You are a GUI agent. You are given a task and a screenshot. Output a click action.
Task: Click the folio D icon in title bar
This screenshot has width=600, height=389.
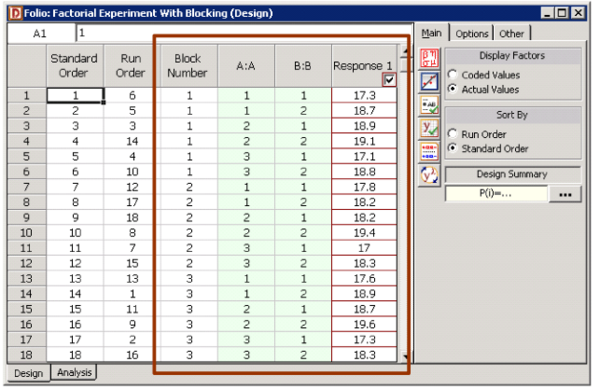[15, 13]
